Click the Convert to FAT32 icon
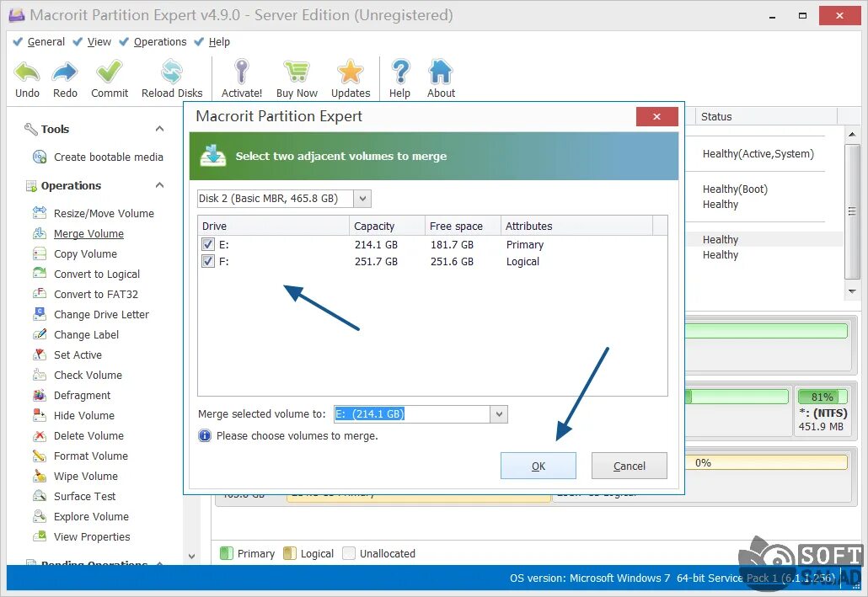The image size is (868, 597). coord(40,294)
